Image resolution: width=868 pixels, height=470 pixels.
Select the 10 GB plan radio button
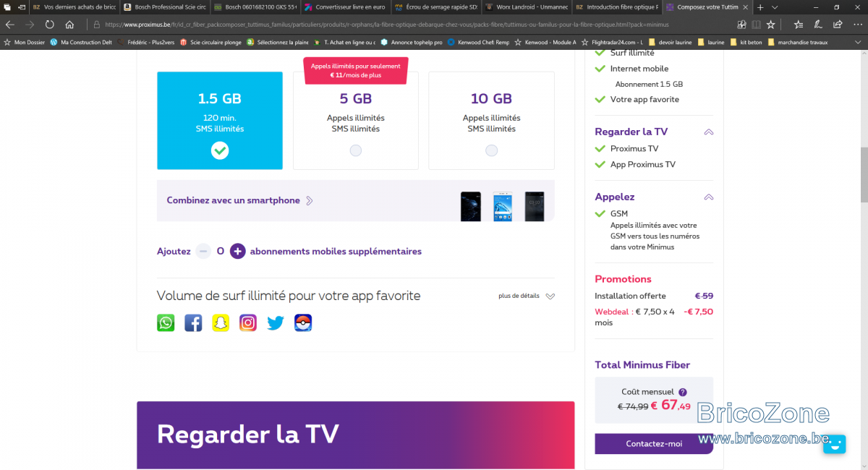click(492, 150)
